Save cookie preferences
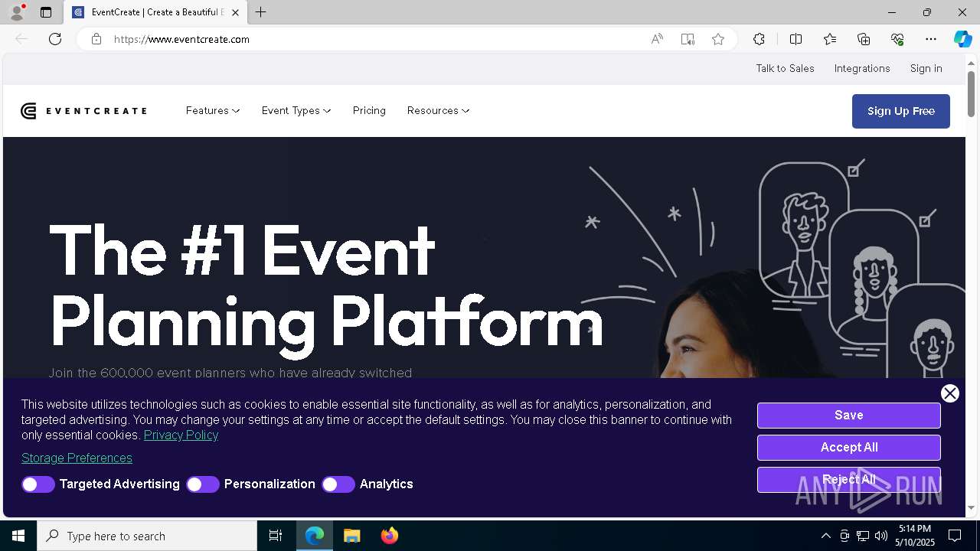 (x=848, y=416)
